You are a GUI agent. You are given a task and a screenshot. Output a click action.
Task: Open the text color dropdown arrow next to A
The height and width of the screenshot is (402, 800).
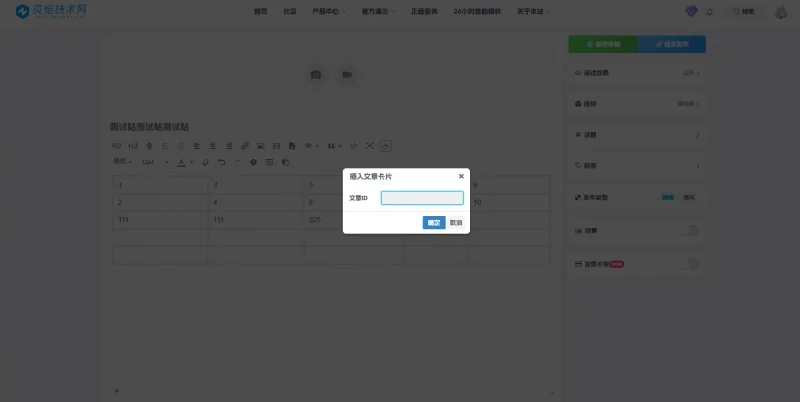191,162
